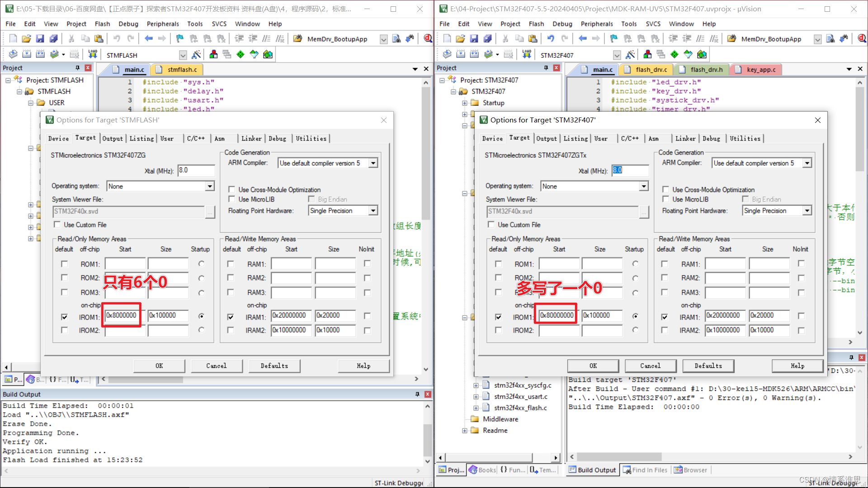Viewport: 868px width, 488px height.
Task: Open Floating Point Hardware dropdown in STMFLASH dialog
Action: (x=373, y=211)
